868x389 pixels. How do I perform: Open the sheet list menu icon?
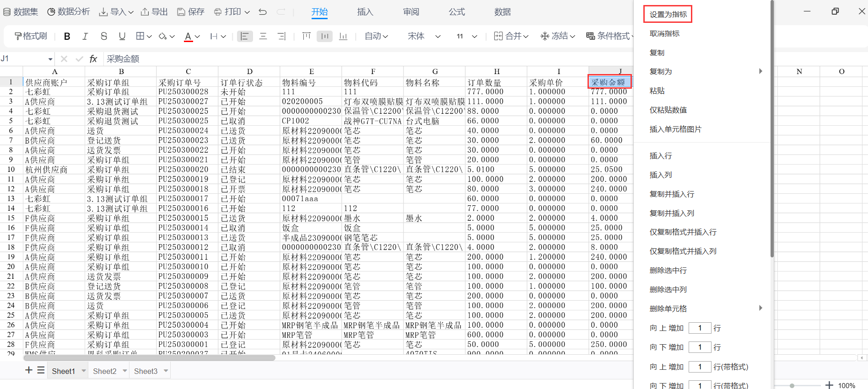pos(41,370)
